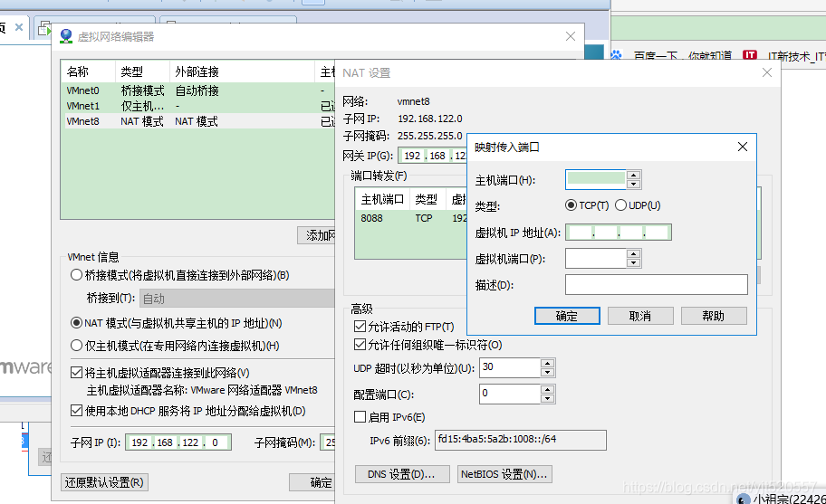
Task: Click the UDP 超时 value field
Action: [x=509, y=367]
